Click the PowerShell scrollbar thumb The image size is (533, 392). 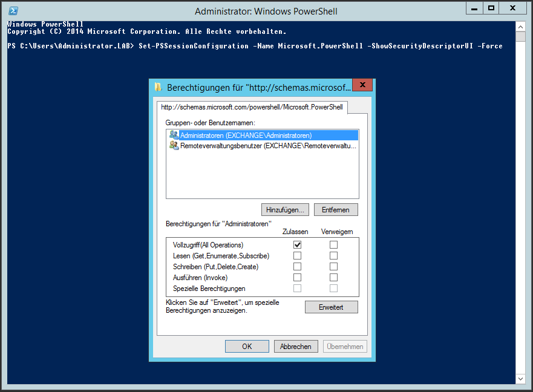(x=520, y=36)
